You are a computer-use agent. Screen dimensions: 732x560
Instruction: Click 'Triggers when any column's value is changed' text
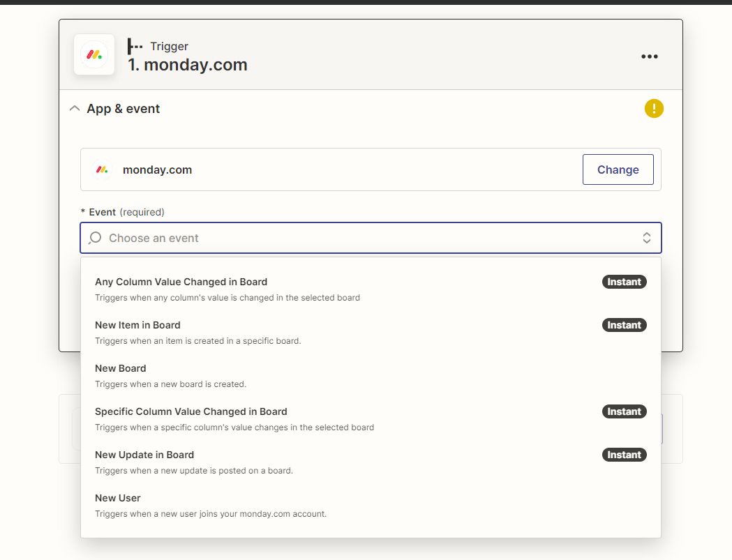coord(227,298)
